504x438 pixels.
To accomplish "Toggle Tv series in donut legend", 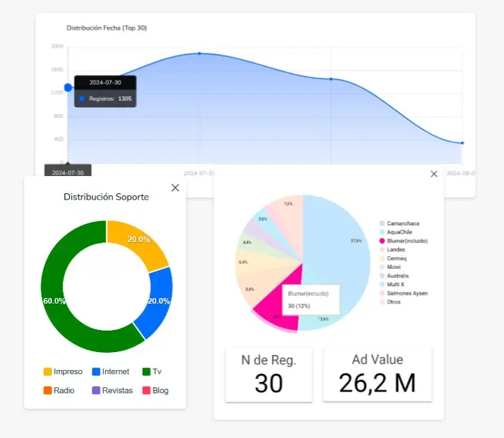I will click(155, 371).
